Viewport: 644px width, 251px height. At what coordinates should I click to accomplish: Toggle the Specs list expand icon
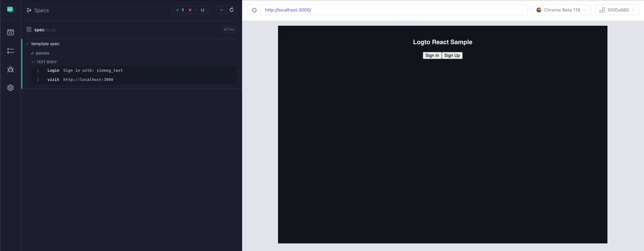pos(29,10)
